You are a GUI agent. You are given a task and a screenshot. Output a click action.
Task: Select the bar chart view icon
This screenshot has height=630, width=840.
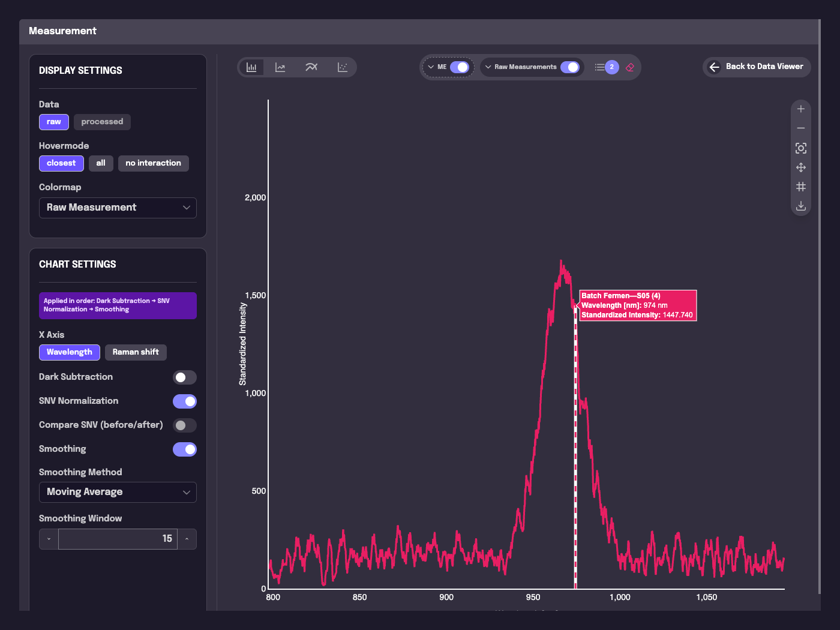[x=251, y=67]
